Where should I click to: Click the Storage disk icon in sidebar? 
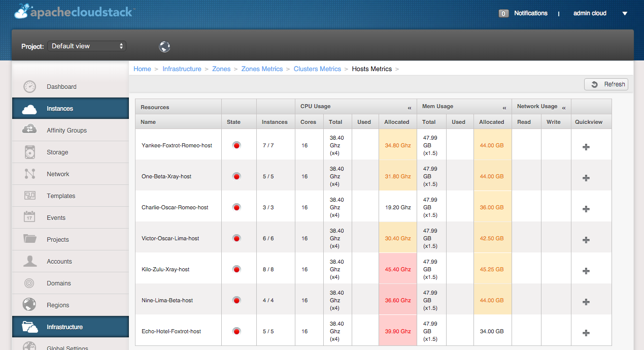coord(29,152)
